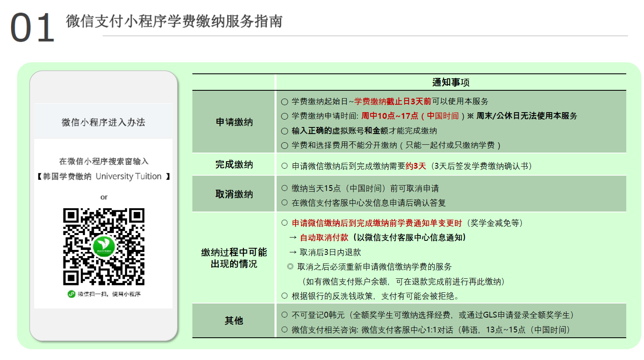644x360 pixels.
Task: Select the circle beside 学费缴纳起始日
Action: click(x=284, y=101)
